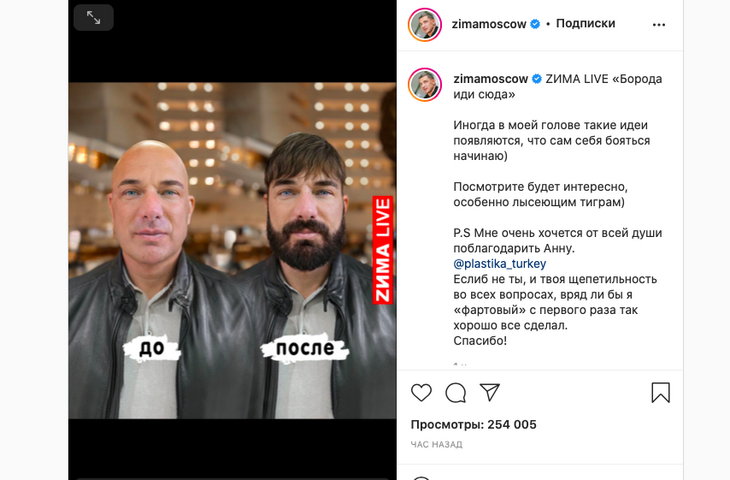Click the до label on video
Image resolution: width=730 pixels, height=480 pixels.
pos(151,348)
